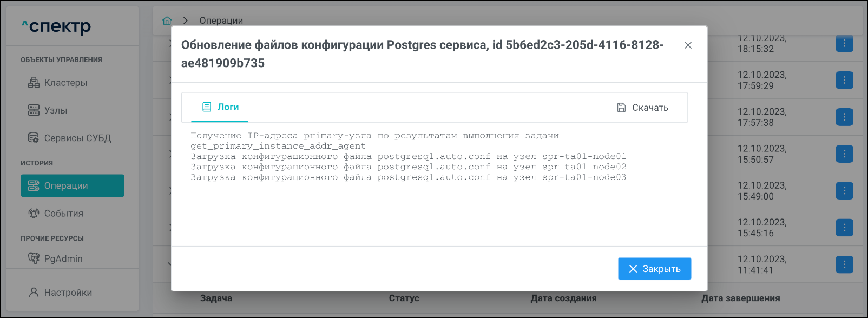Open Сервисы СУБД page
The width and height of the screenshot is (868, 319).
[x=77, y=138]
